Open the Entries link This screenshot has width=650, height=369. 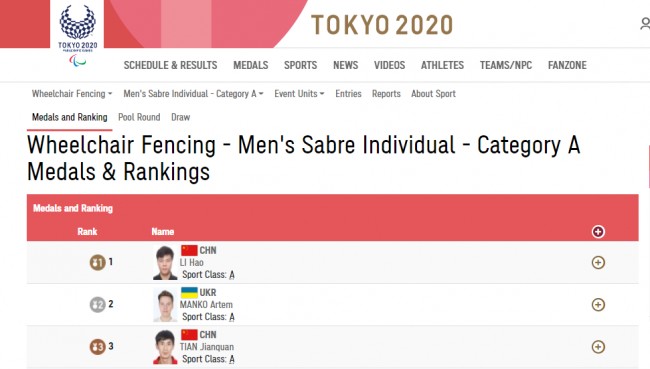[x=348, y=94]
